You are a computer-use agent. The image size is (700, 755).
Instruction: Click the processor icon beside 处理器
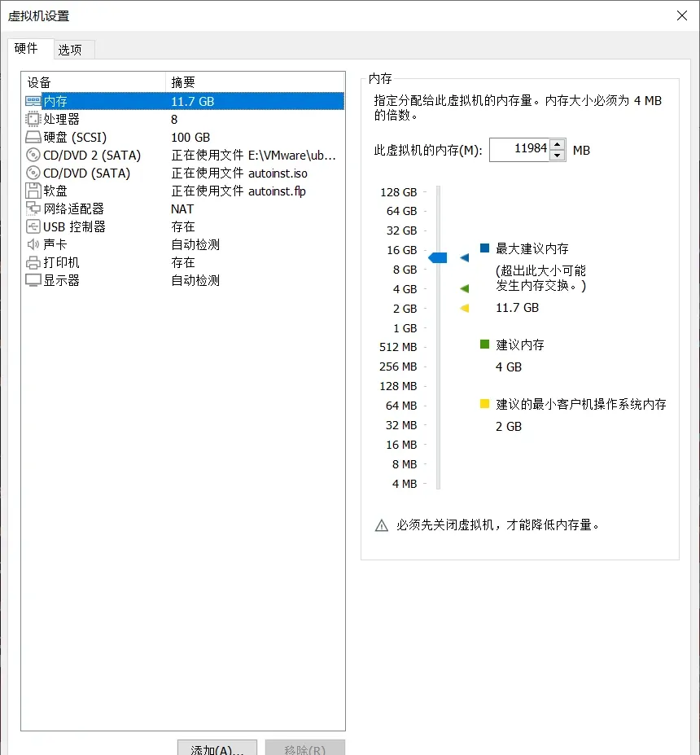[x=33, y=119]
